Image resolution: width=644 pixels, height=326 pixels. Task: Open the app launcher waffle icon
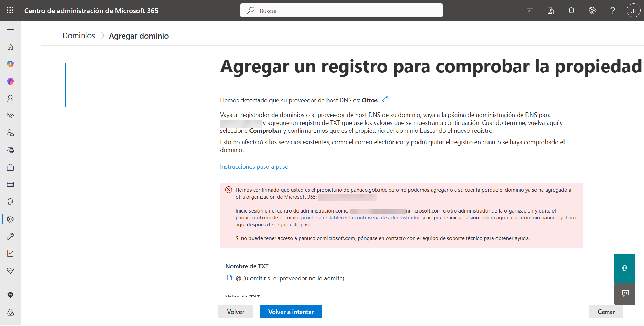[x=10, y=10]
